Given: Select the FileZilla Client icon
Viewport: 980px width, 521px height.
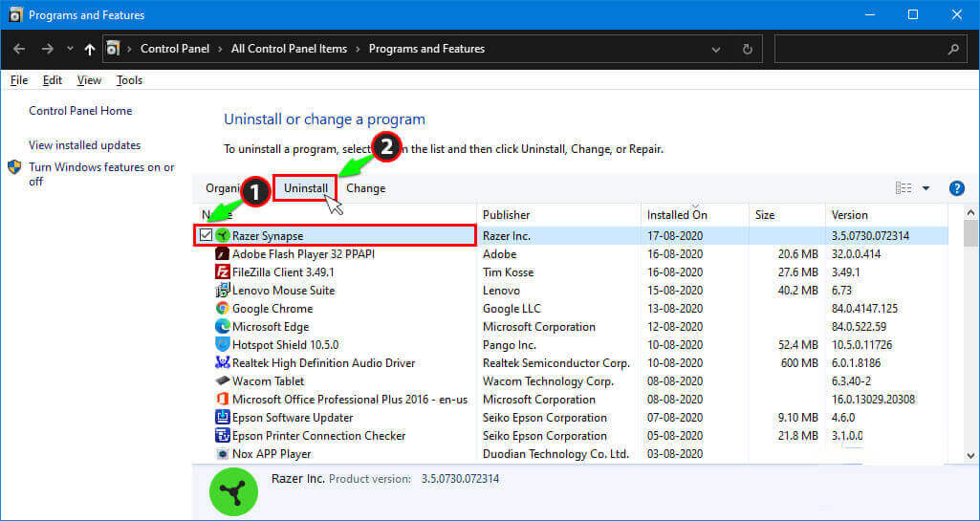Looking at the screenshot, I should [222, 272].
